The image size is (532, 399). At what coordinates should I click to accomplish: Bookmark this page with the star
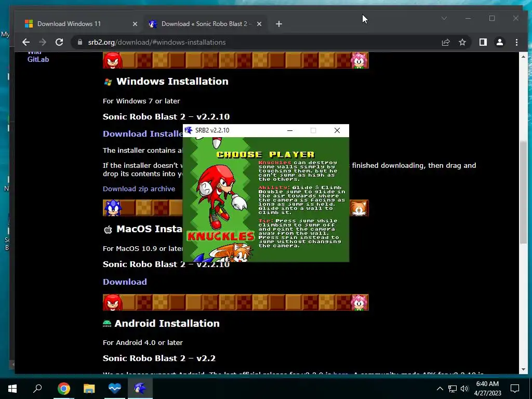(462, 43)
